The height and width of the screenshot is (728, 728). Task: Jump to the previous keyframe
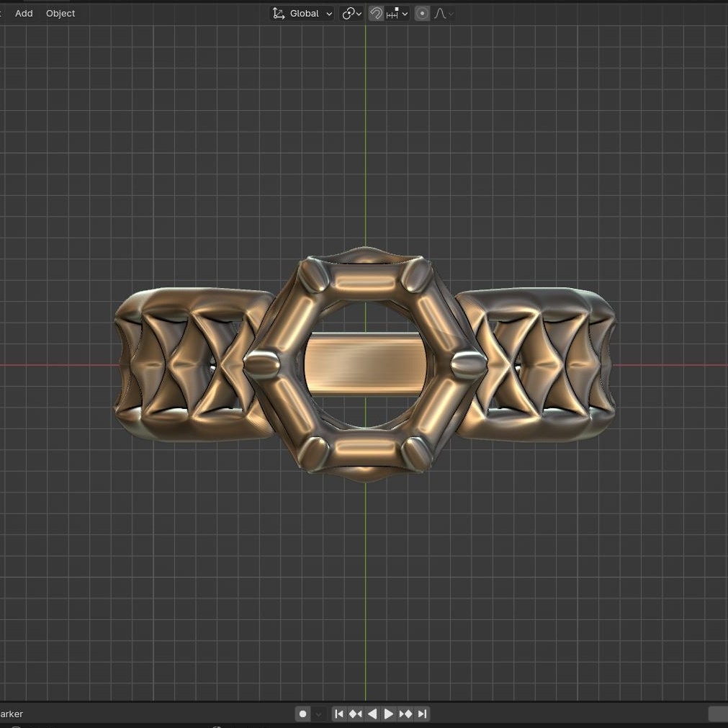click(x=356, y=714)
